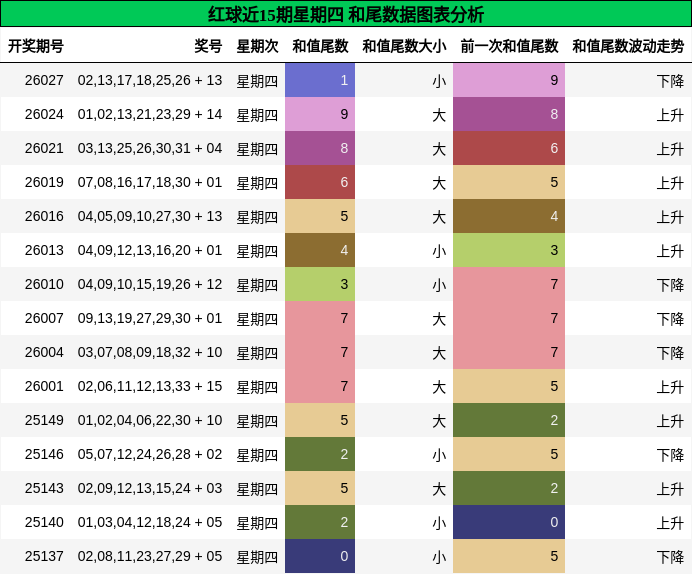
Task: Click numbers 02,08,11,23,27,29 + 05
Action: [x=150, y=556]
